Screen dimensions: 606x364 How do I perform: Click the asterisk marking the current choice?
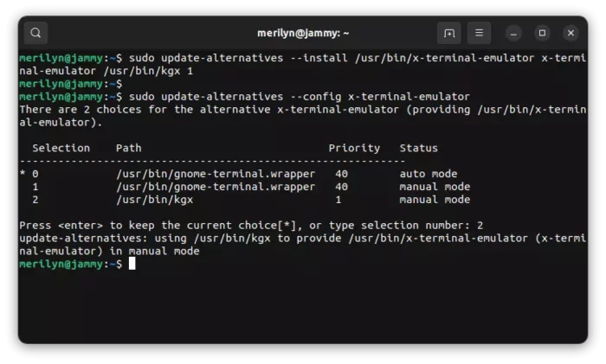pyautogui.click(x=23, y=173)
